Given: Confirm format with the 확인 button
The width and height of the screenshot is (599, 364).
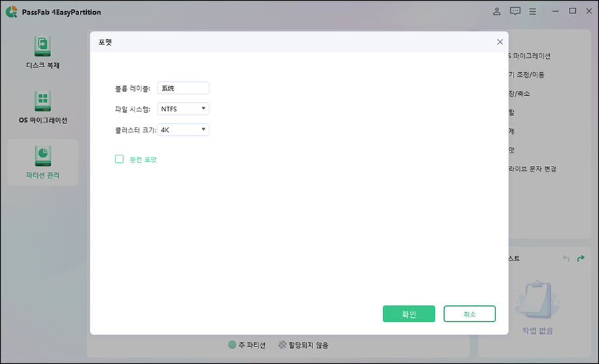Looking at the screenshot, I should [x=408, y=314].
